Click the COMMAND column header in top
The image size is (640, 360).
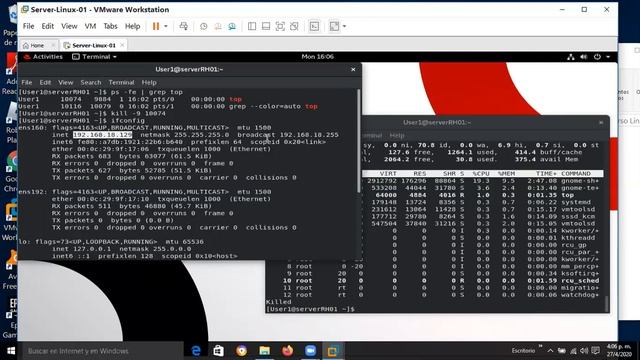pyautogui.click(x=576, y=173)
